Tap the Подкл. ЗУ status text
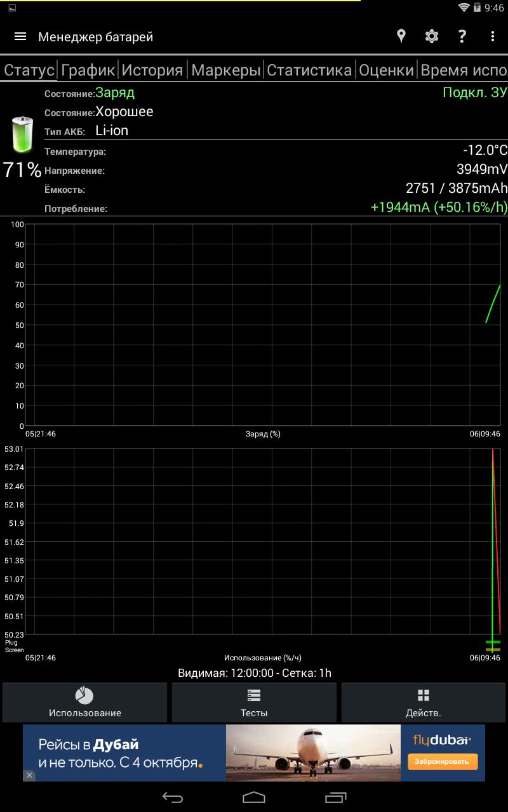 (475, 93)
